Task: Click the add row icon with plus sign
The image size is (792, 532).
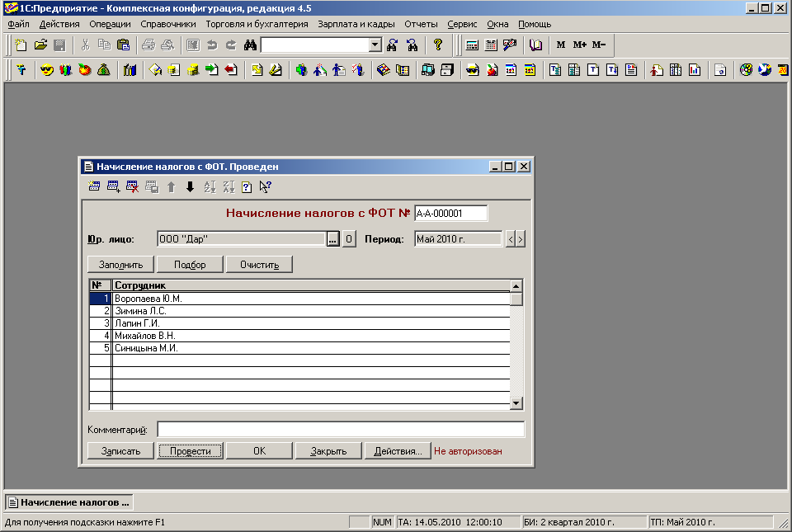Action: [114, 186]
